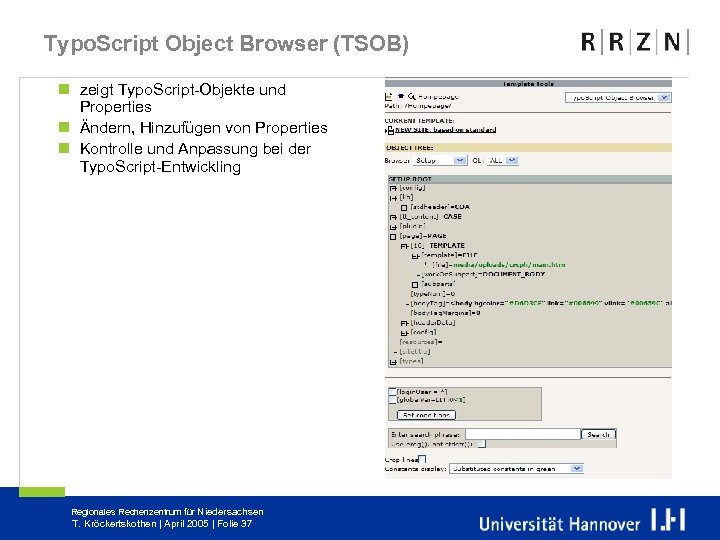720x540 pixels.
Task: Click the Template Tools title bar
Action: [x=528, y=84]
